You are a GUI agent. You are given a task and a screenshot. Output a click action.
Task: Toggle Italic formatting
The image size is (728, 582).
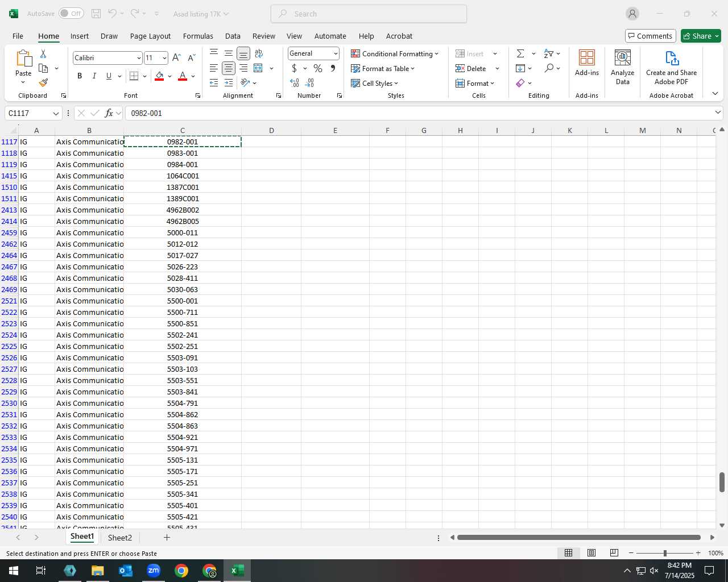tap(94, 76)
